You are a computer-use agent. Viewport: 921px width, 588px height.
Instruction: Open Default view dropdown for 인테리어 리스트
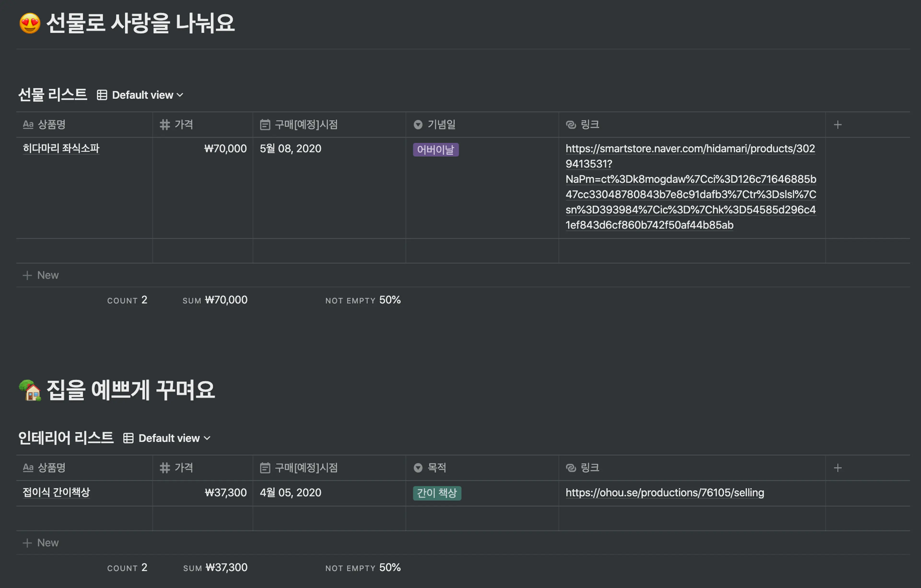174,438
